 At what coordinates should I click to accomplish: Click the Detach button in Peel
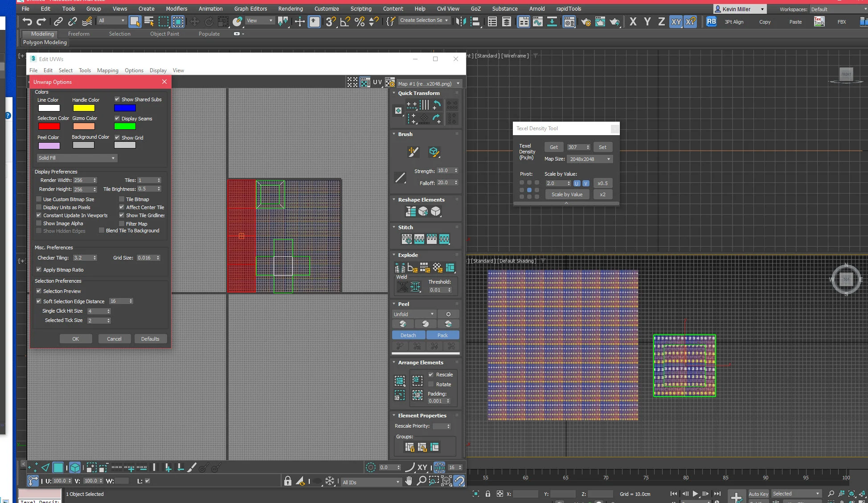[x=408, y=335]
